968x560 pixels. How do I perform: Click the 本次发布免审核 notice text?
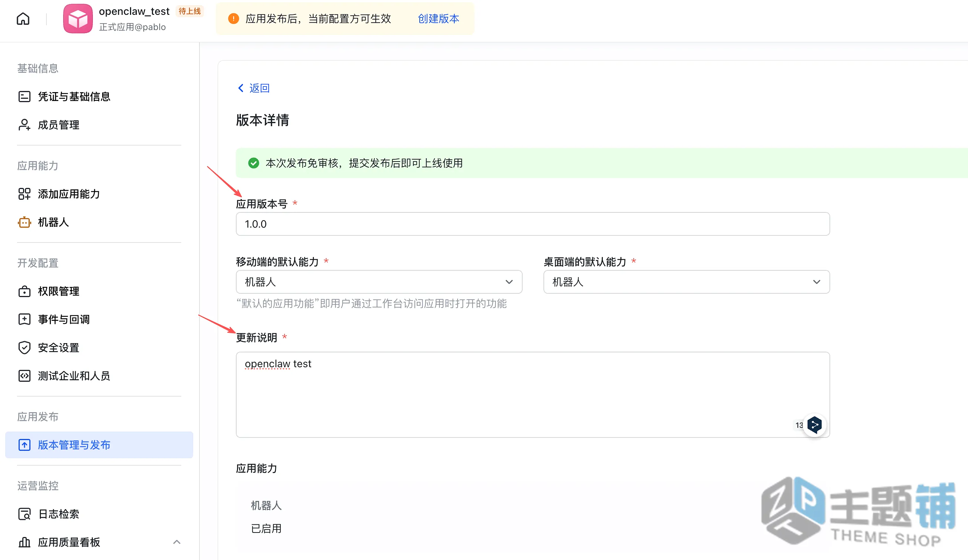(364, 163)
